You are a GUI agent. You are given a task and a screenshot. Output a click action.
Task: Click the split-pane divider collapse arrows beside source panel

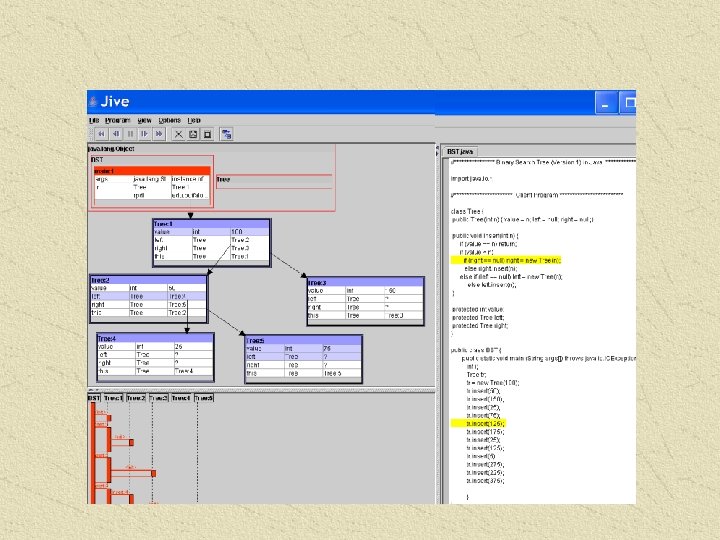coord(437,151)
